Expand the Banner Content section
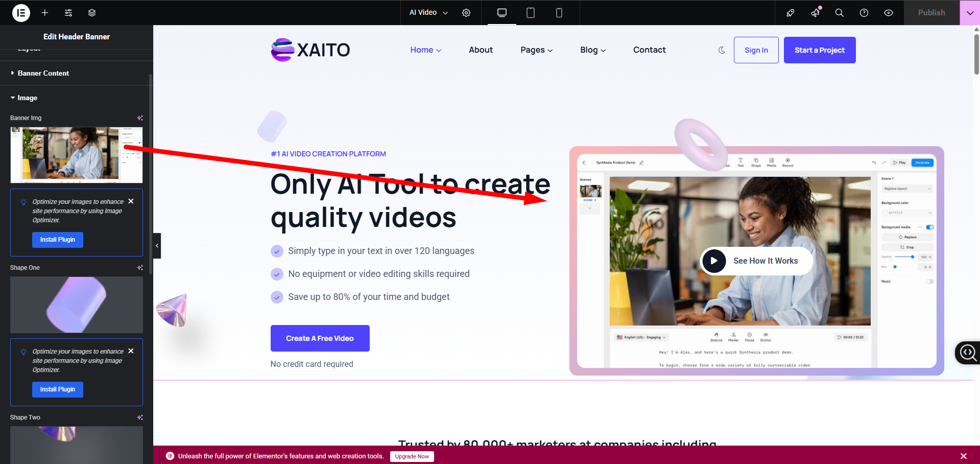 pos(43,73)
